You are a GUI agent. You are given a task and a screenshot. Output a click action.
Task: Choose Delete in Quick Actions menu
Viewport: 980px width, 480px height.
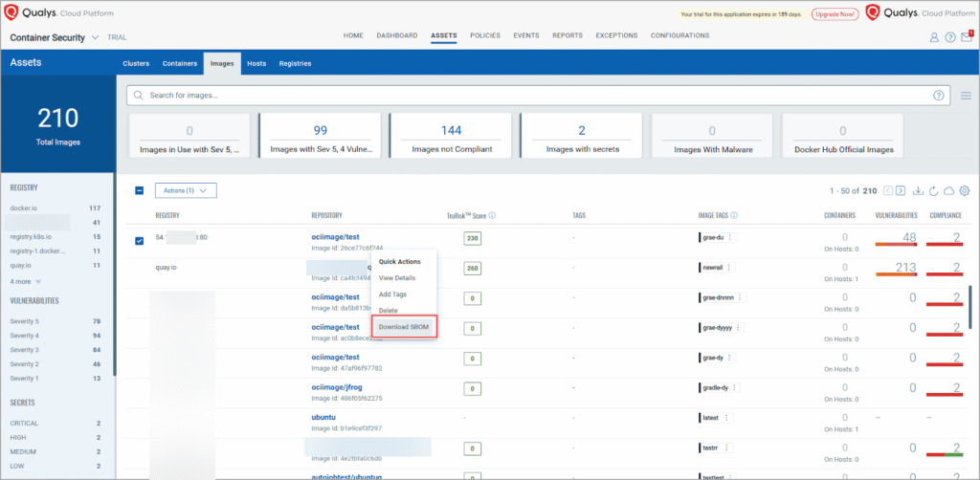pyautogui.click(x=389, y=310)
